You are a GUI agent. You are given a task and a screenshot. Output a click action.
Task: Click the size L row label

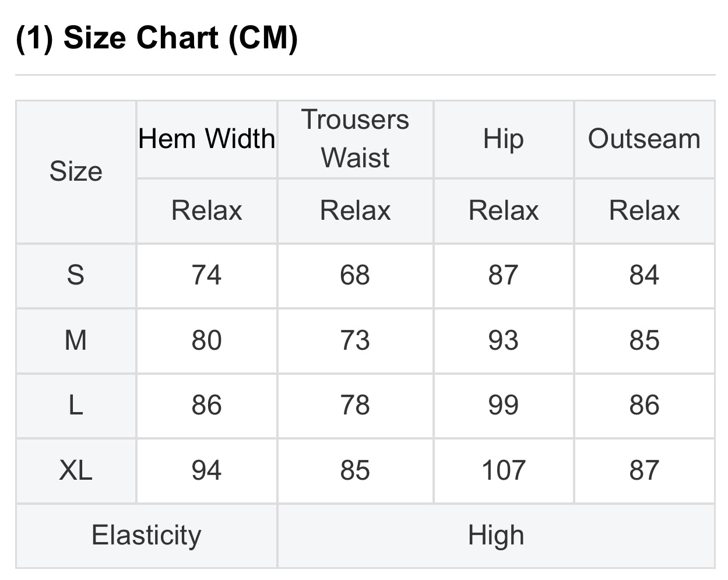(76, 405)
